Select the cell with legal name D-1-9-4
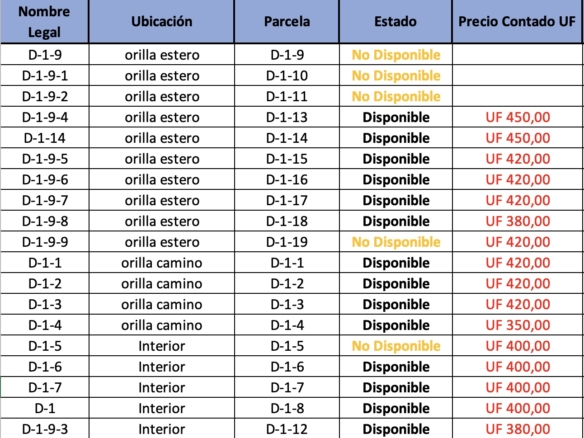Viewport: 584px width, 438px height. click(x=44, y=117)
